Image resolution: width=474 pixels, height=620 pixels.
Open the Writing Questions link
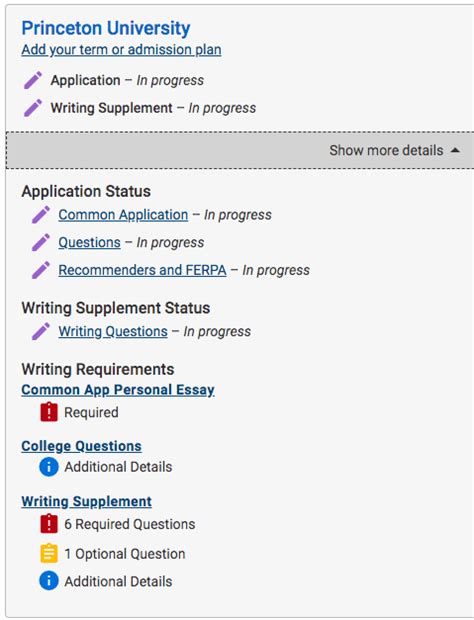(113, 331)
